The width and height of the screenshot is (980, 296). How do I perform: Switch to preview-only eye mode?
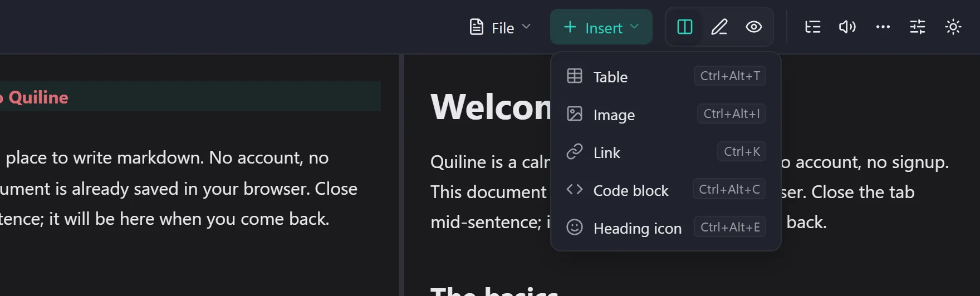click(x=754, y=27)
